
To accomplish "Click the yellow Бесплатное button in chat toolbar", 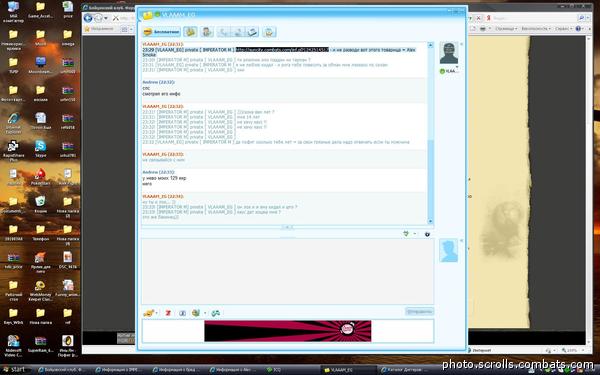I will pyautogui.click(x=161, y=32).
